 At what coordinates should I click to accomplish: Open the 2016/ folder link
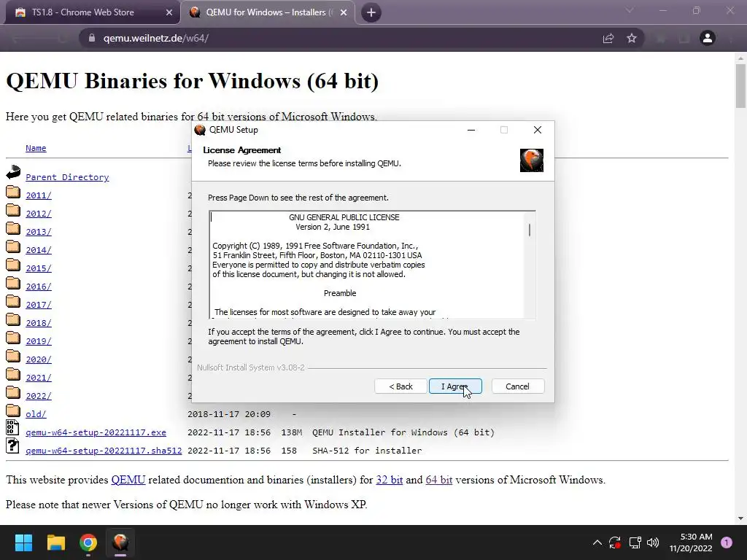pos(39,286)
